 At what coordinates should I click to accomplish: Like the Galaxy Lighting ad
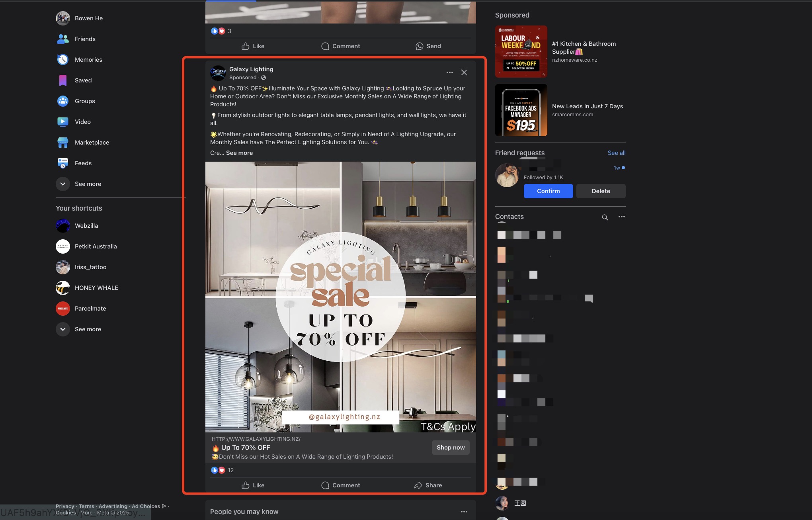tap(253, 485)
